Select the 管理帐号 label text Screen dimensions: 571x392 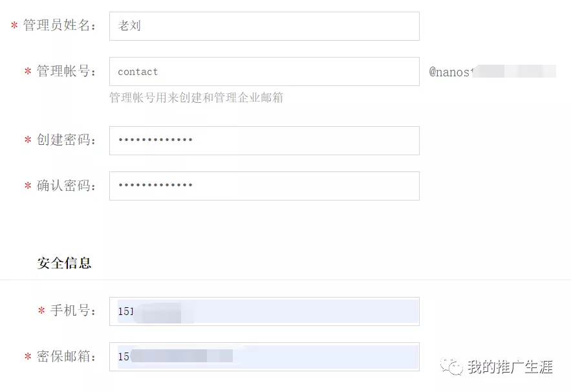[x=66, y=71]
